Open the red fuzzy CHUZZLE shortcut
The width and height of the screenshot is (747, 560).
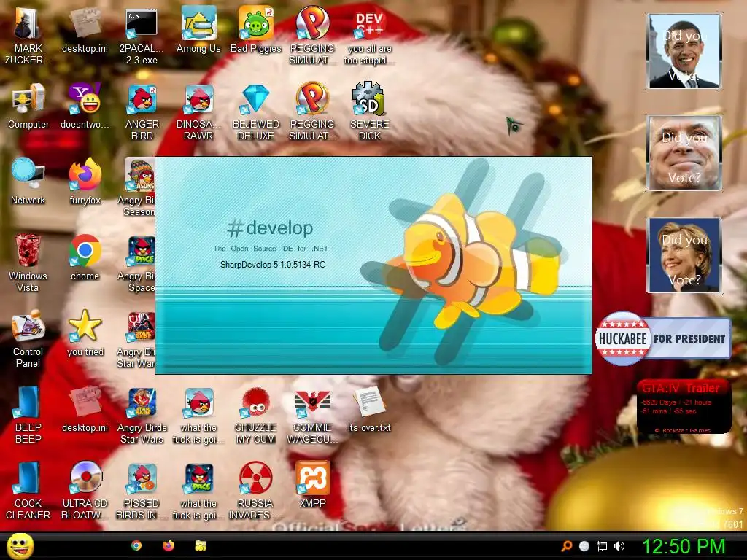tap(255, 415)
